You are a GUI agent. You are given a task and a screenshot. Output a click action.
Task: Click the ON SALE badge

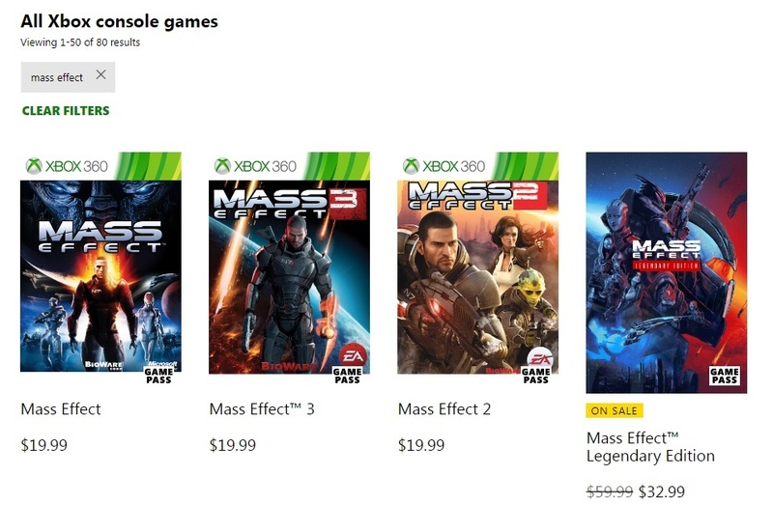[x=615, y=410]
